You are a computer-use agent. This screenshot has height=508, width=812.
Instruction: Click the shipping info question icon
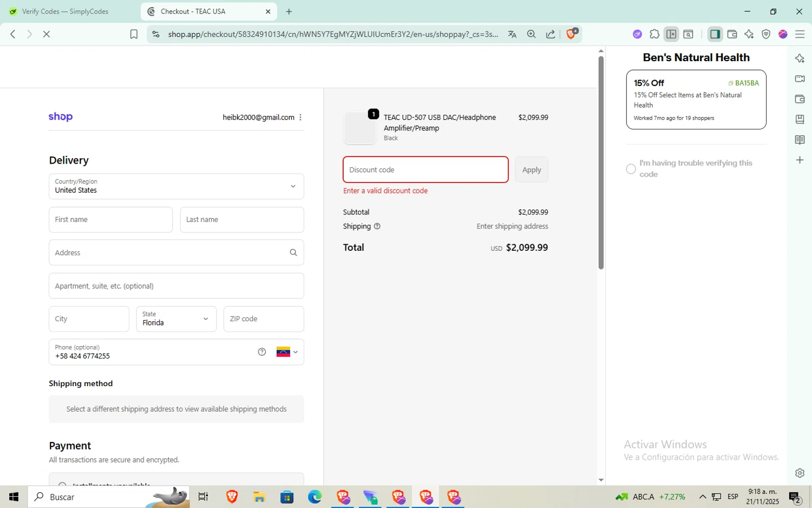377,226
